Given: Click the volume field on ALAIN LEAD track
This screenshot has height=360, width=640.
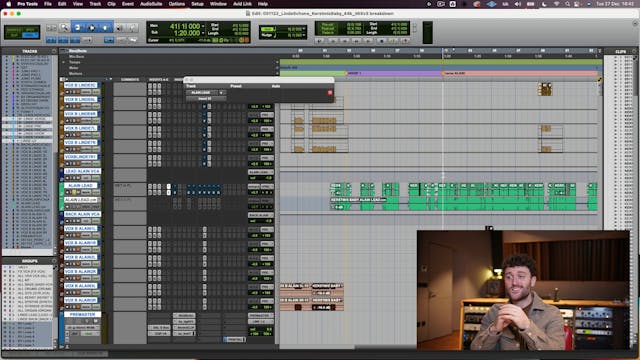Looking at the screenshot, I should point(254,192).
